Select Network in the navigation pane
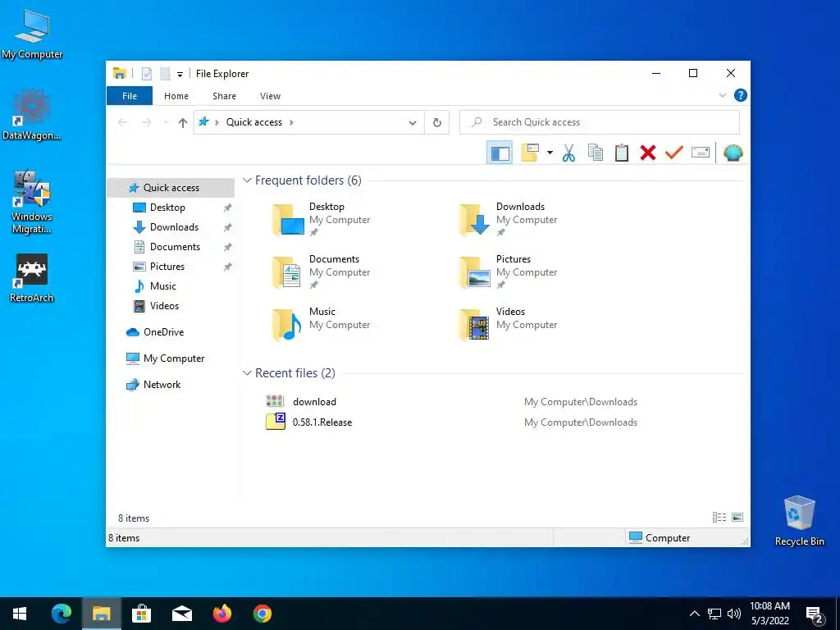Viewport: 840px width, 630px height. click(x=162, y=385)
